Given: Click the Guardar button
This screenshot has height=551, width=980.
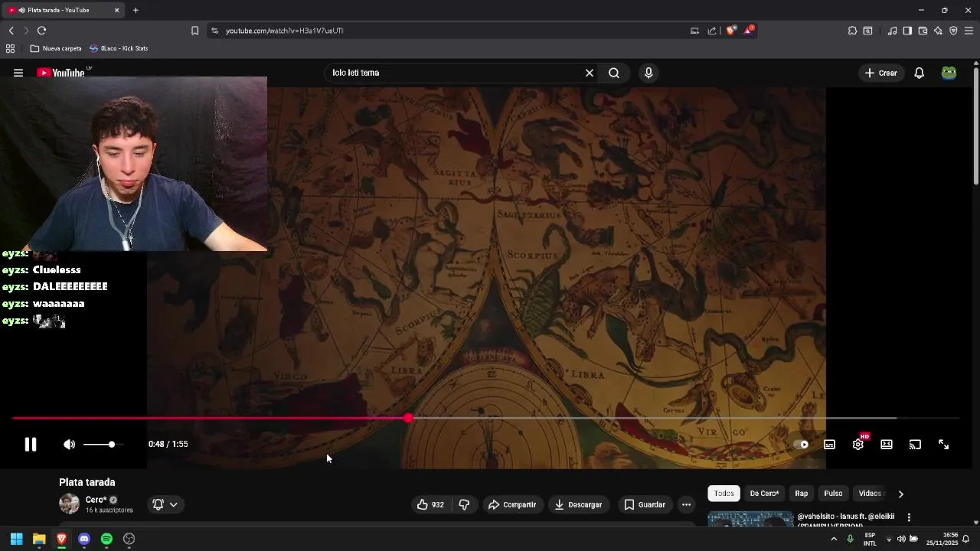Looking at the screenshot, I should coord(645,504).
